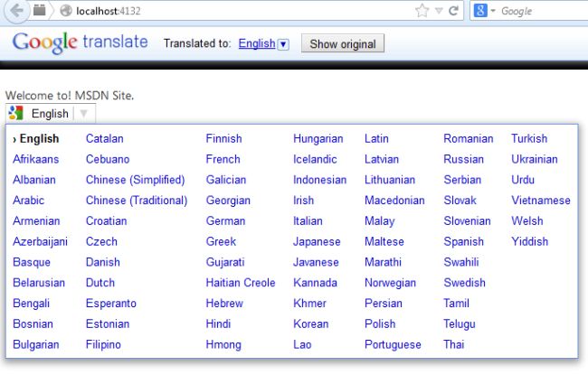Pick Macedonian from the languages
The width and height of the screenshot is (588, 375).
coord(394,201)
